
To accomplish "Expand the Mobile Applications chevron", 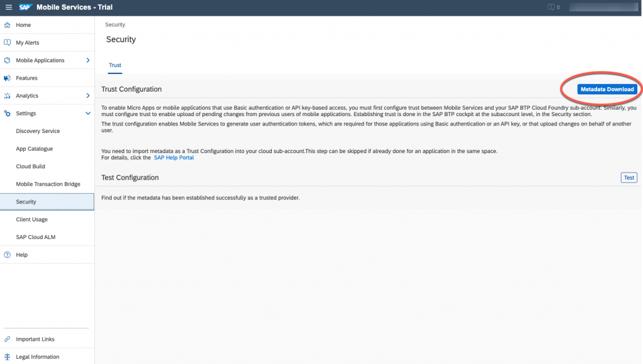I will [88, 60].
